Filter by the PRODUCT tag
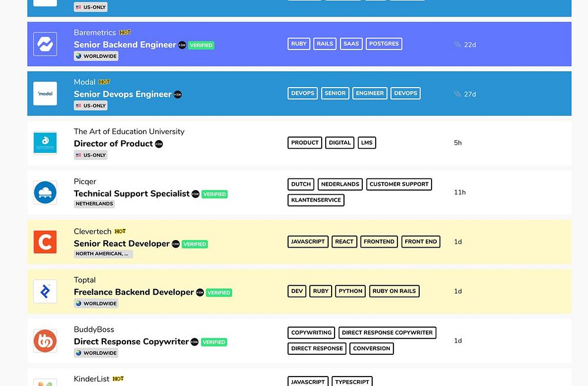588x386 pixels. tap(305, 143)
